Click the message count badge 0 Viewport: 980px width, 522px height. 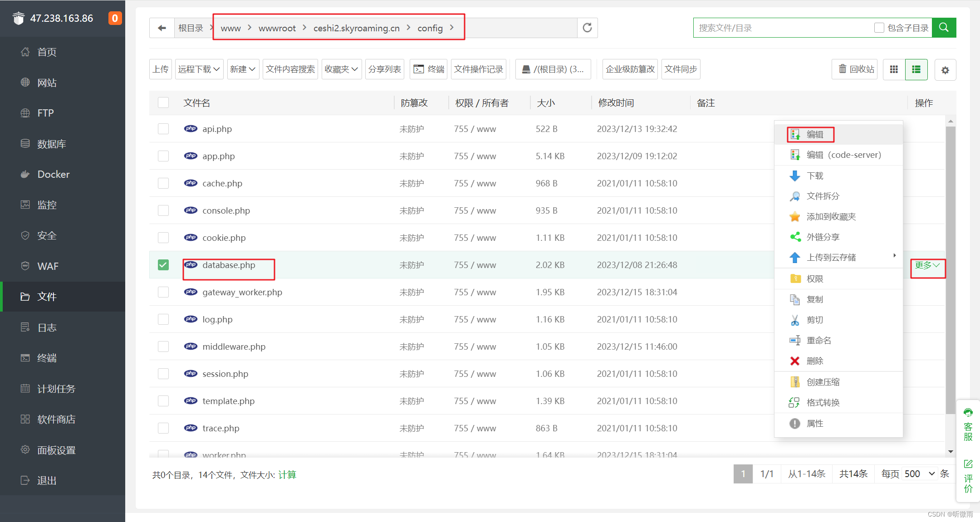pos(115,18)
